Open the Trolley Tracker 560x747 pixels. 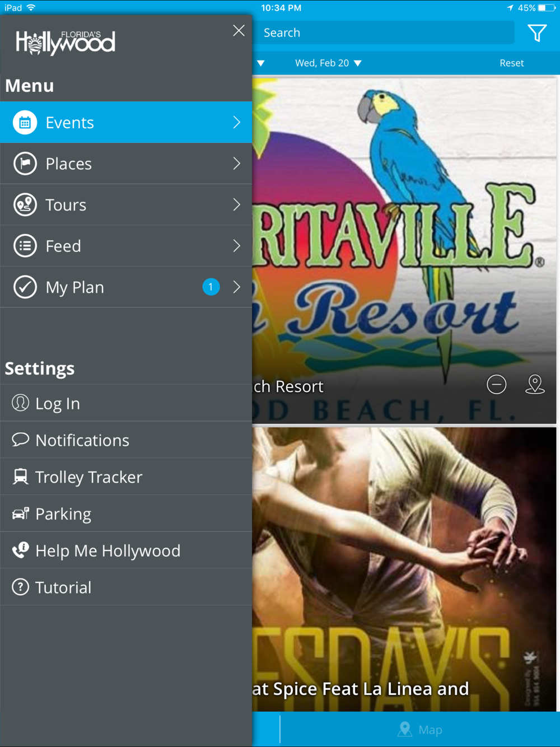tap(126, 477)
